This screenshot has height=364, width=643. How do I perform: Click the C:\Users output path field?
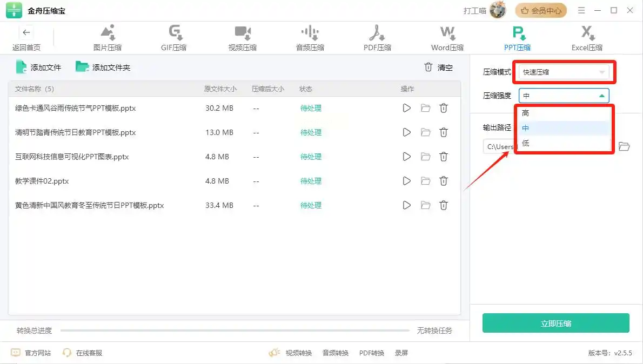499,146
